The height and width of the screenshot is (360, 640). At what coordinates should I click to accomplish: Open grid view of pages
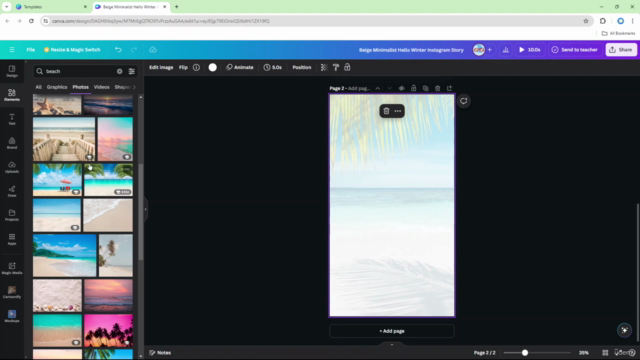(x=605, y=353)
